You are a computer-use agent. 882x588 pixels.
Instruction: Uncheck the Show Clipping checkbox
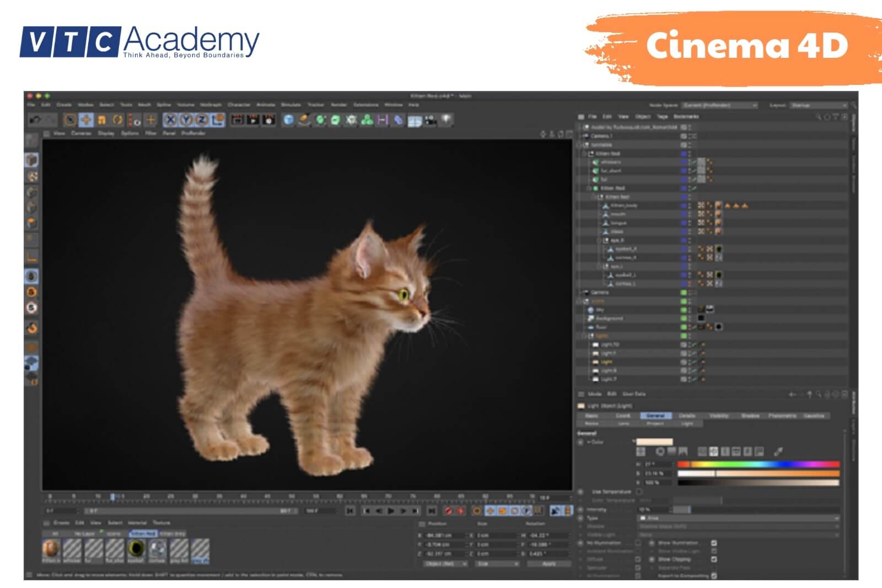714,560
